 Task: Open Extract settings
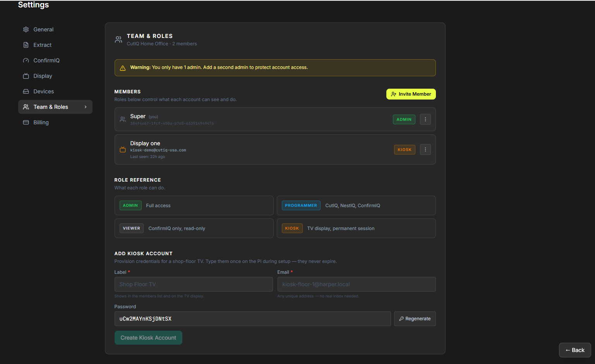[x=55, y=45]
